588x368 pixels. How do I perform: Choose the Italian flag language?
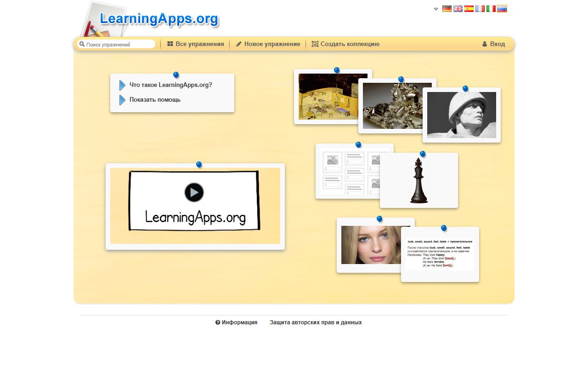click(491, 9)
